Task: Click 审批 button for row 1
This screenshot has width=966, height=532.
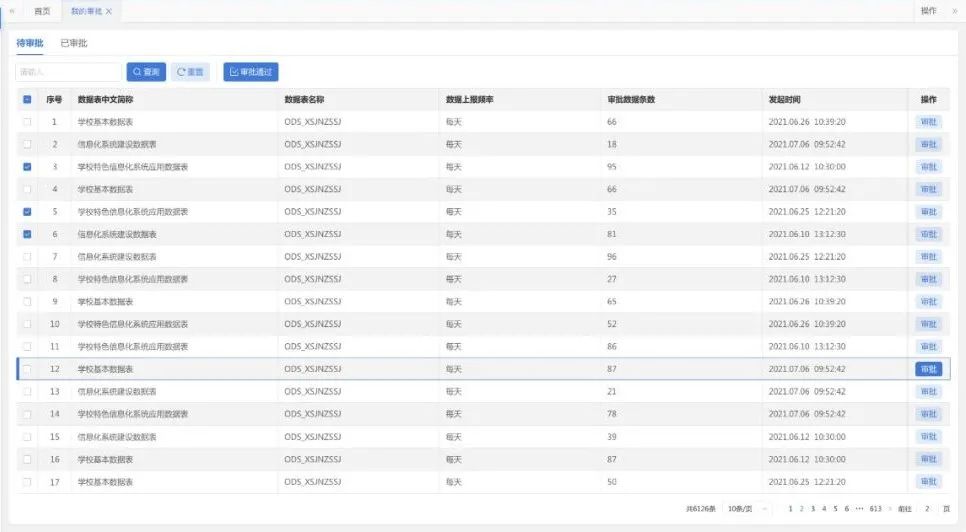Action: tap(928, 122)
